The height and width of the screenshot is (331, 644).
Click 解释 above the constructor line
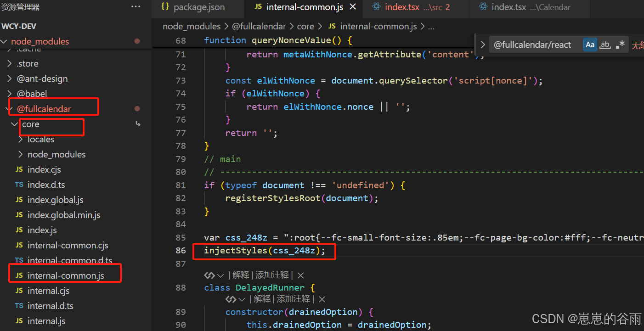point(262,299)
